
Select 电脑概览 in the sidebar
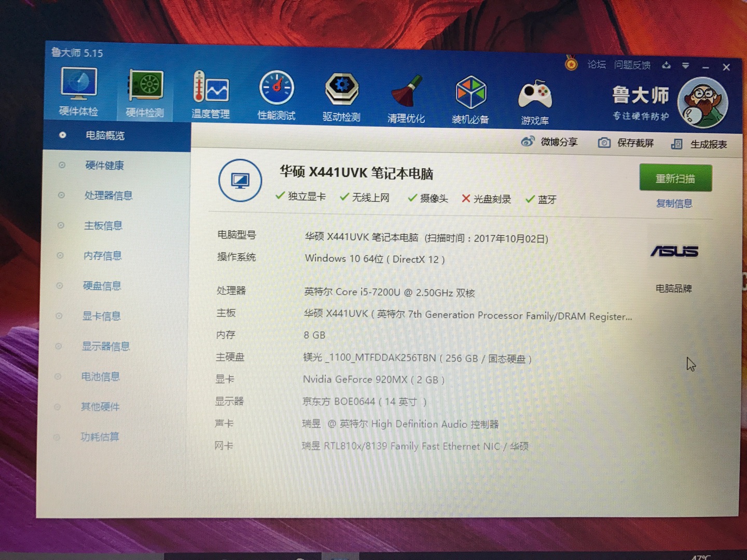tap(117, 136)
